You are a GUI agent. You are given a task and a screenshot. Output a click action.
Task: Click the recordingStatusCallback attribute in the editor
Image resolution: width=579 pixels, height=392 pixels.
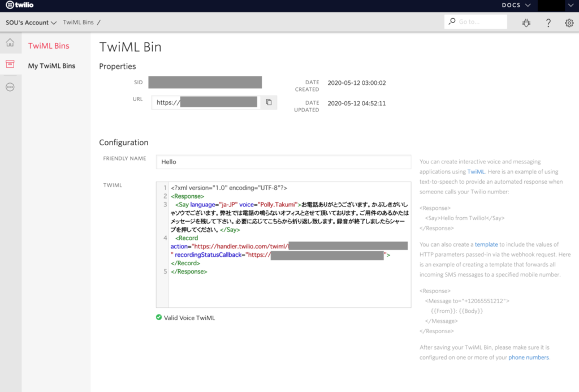point(208,255)
